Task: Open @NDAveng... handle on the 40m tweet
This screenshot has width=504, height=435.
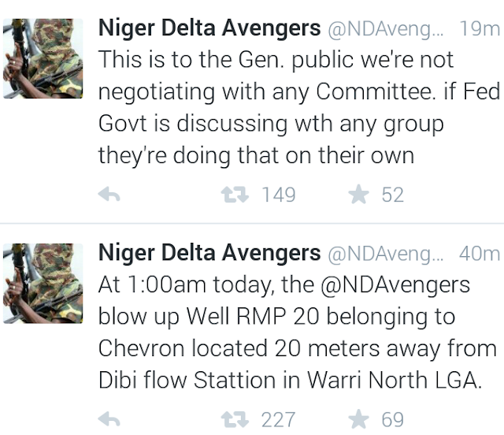Action: click(386, 255)
